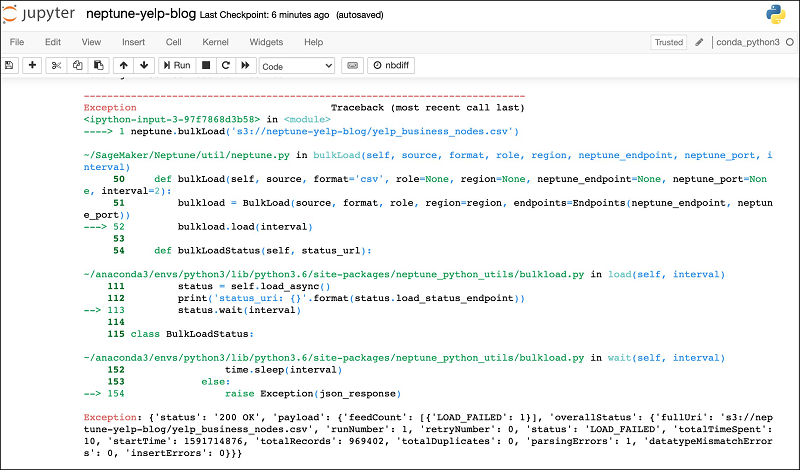Image resolution: width=800 pixels, height=470 pixels.
Task: Click the Trusted notebook button
Action: pos(668,42)
